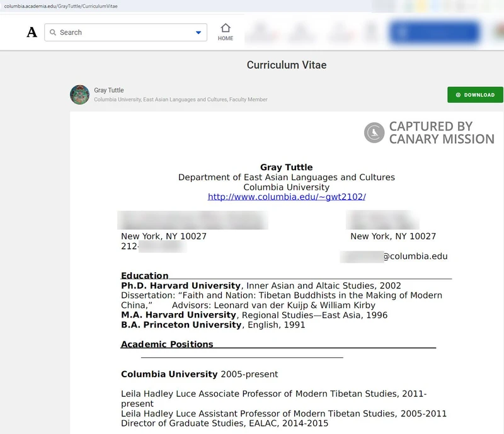Click the browser address bar URL
This screenshot has height=434, width=504.
coord(61,6)
